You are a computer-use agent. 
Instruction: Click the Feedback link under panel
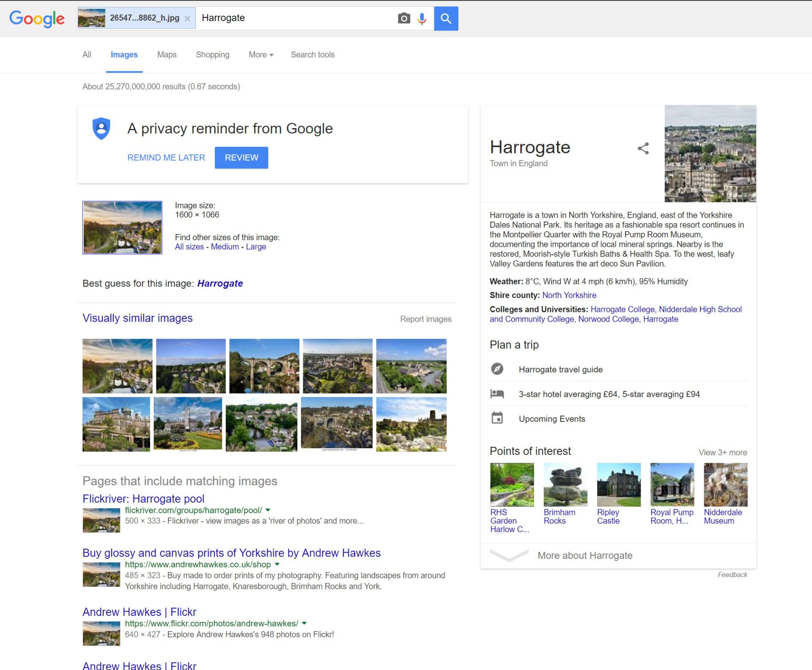pos(732,574)
